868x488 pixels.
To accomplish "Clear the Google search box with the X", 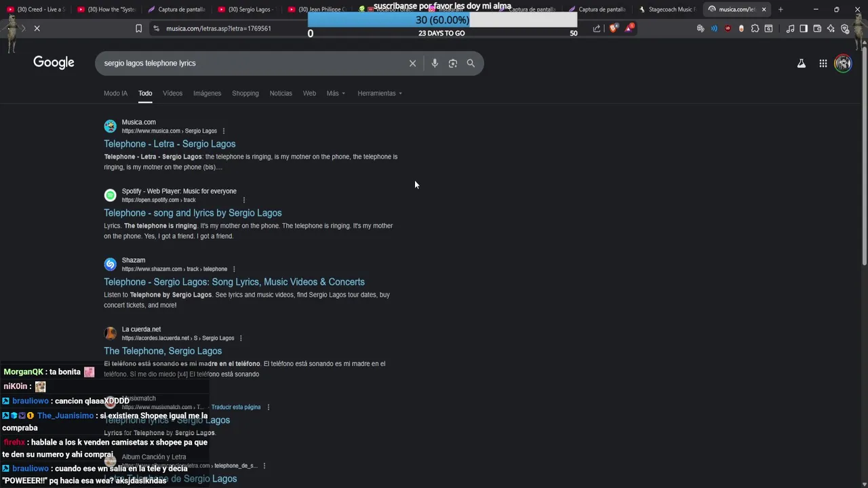I will (x=412, y=63).
